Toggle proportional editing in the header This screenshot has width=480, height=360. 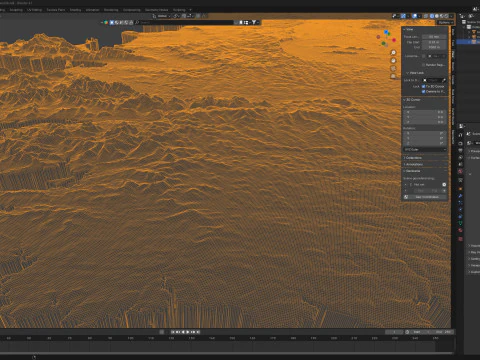(198, 16)
